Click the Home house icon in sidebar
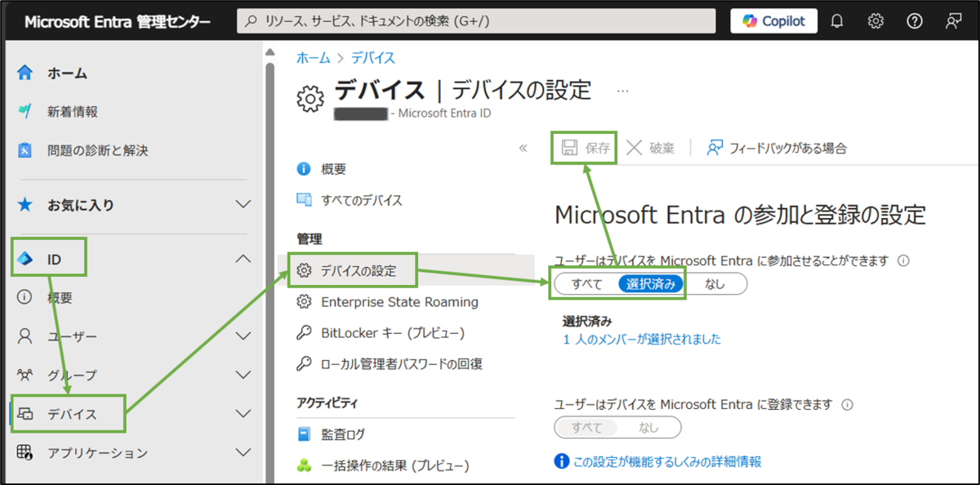This screenshot has height=485, width=980. tap(25, 73)
